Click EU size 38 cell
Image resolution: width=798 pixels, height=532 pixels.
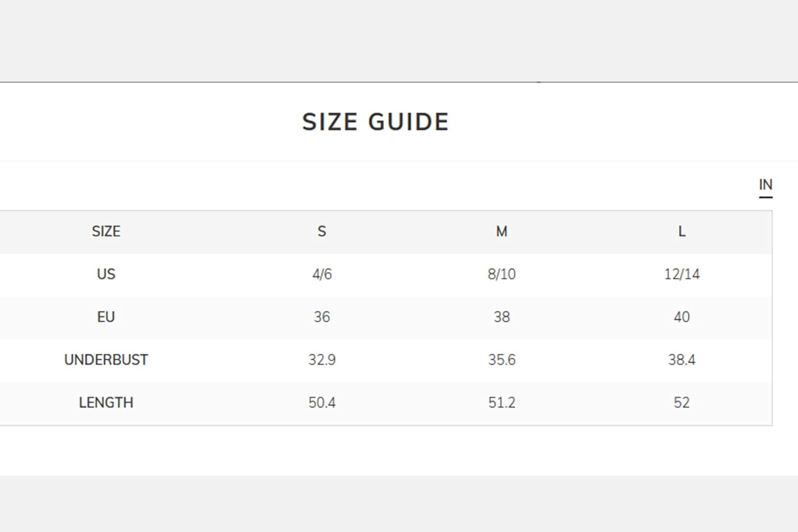pyautogui.click(x=502, y=317)
